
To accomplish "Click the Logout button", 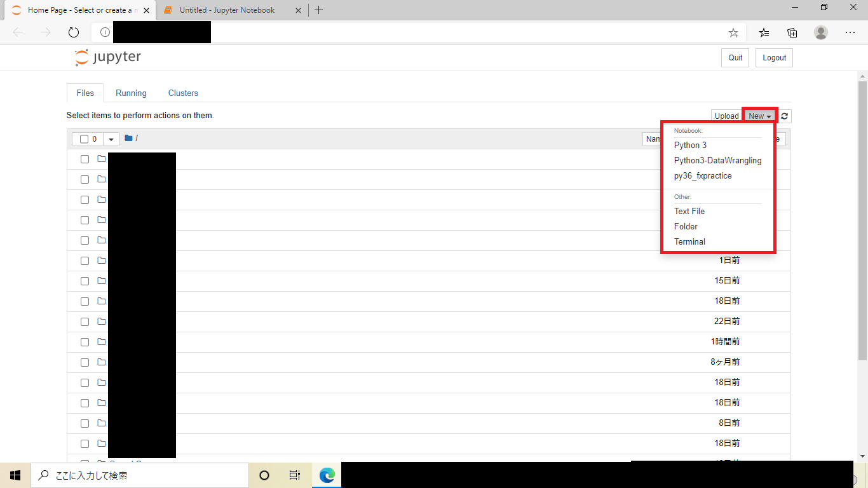I will tap(774, 57).
